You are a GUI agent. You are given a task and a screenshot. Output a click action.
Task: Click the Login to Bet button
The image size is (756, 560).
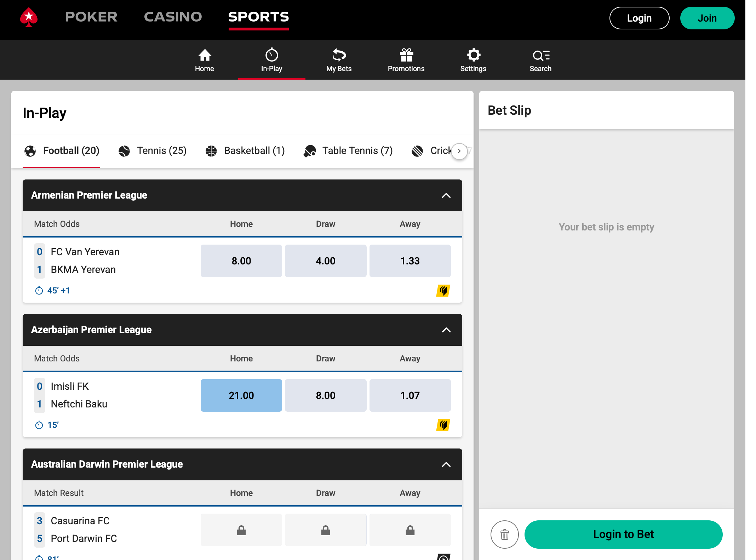623,534
